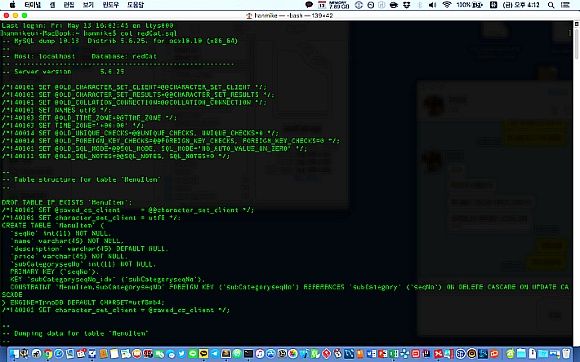This screenshot has width=580, height=362.
Task: Open the 도움말 (Help) menu
Action: click(135, 5)
